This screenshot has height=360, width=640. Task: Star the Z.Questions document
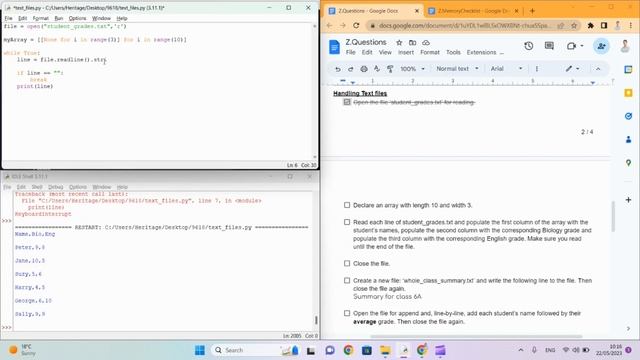click(x=399, y=42)
